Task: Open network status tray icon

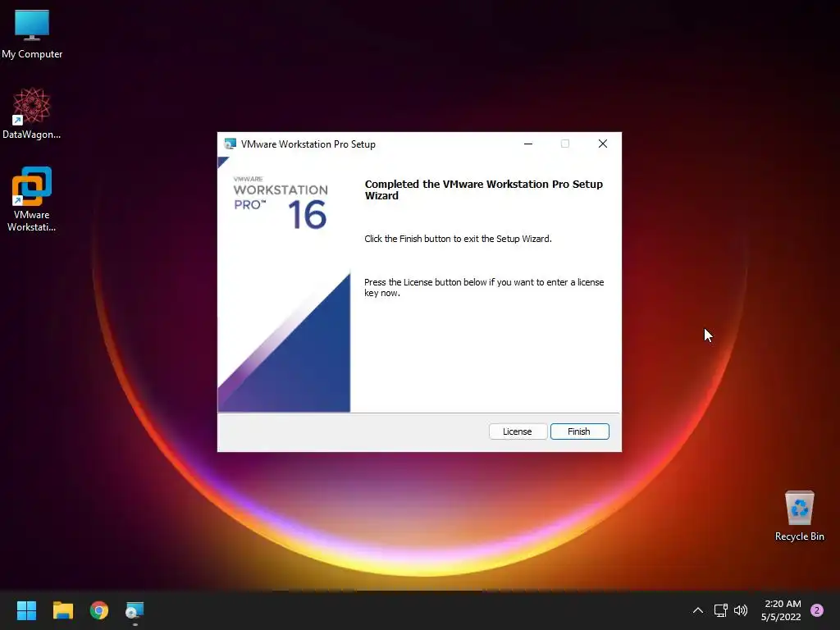Action: [720, 610]
